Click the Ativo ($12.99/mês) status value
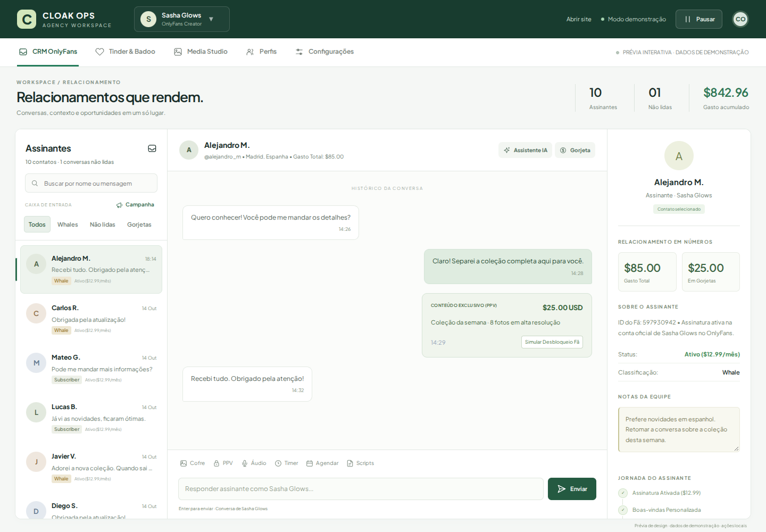Screen dimensions: 766x532 click(712, 354)
